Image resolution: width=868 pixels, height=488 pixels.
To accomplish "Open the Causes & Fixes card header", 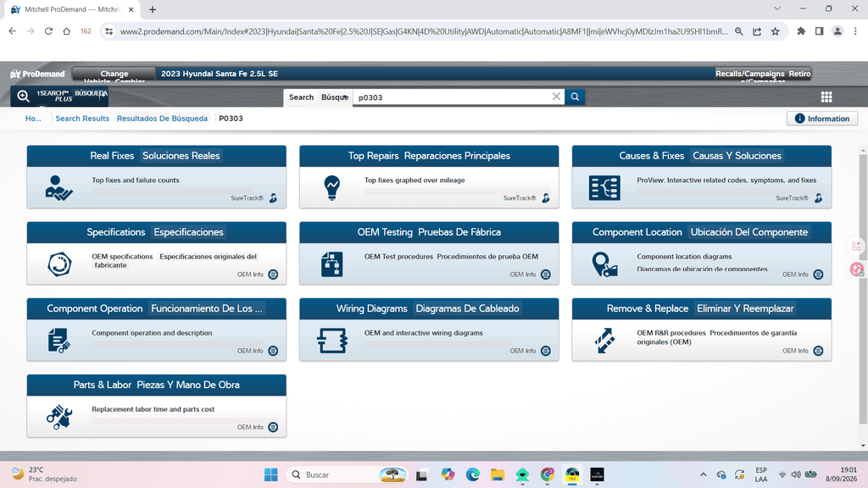I will pyautogui.click(x=701, y=156).
